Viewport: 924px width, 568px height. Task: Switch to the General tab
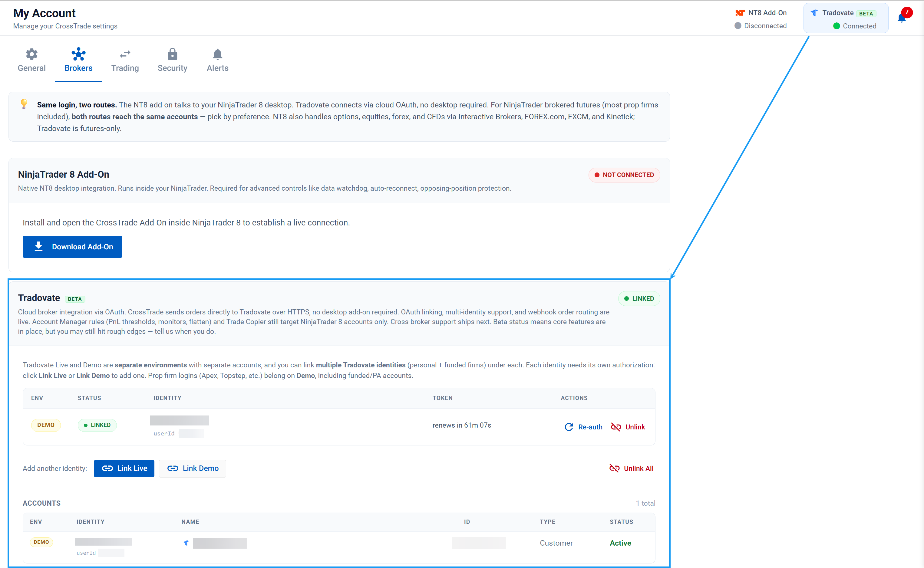point(31,60)
